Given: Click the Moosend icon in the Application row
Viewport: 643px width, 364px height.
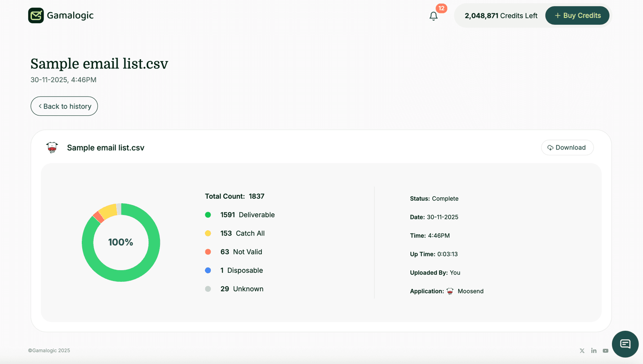Looking at the screenshot, I should coord(450,291).
